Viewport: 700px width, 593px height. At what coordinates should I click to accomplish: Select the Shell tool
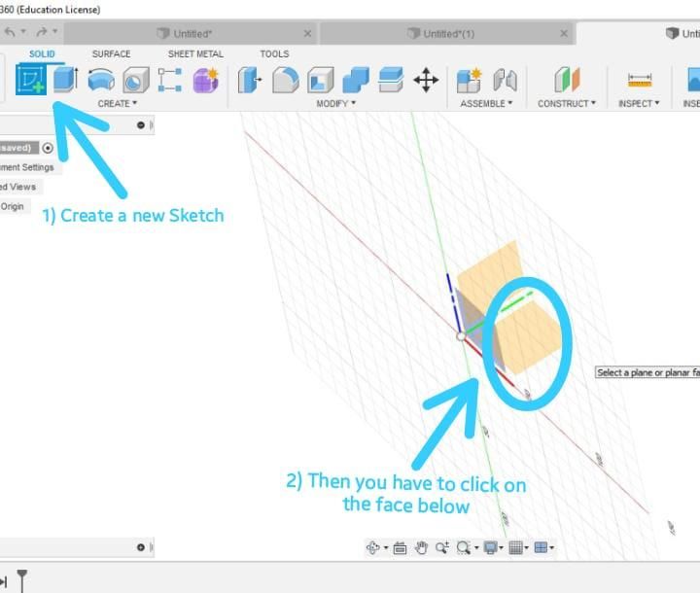point(320,80)
